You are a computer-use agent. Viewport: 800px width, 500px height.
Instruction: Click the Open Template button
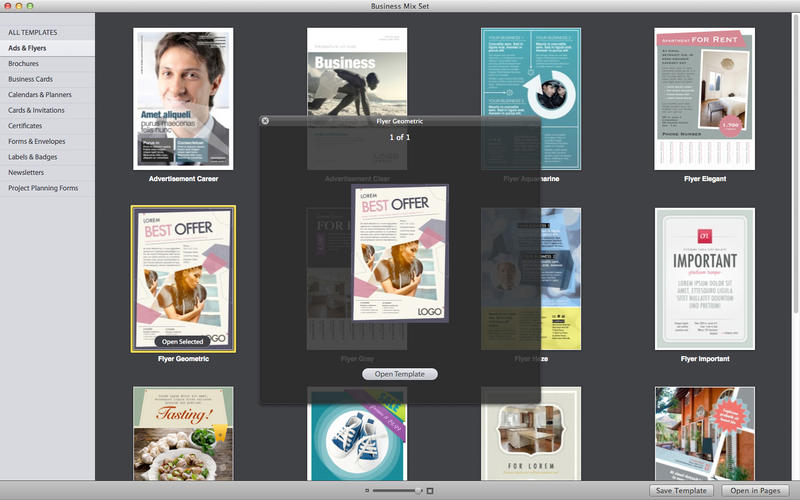400,374
